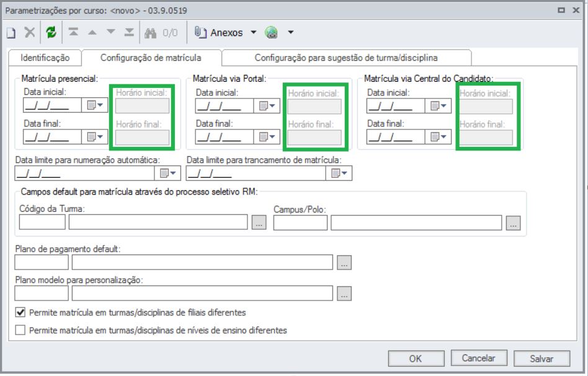Click the OK button

coord(416,359)
